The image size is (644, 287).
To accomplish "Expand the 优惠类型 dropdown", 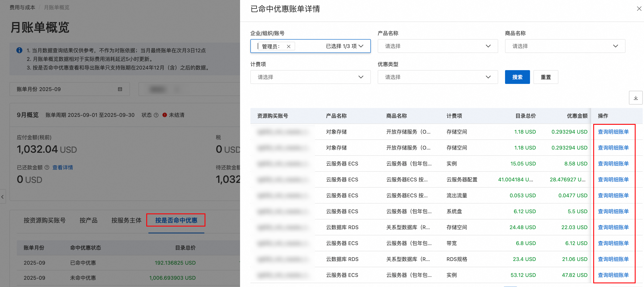I will [x=438, y=77].
